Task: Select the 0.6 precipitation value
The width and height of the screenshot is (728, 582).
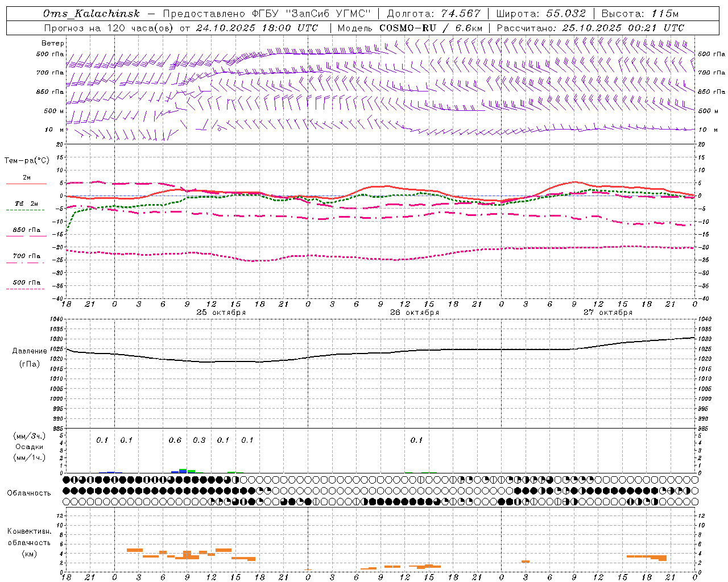Action: pos(175,440)
